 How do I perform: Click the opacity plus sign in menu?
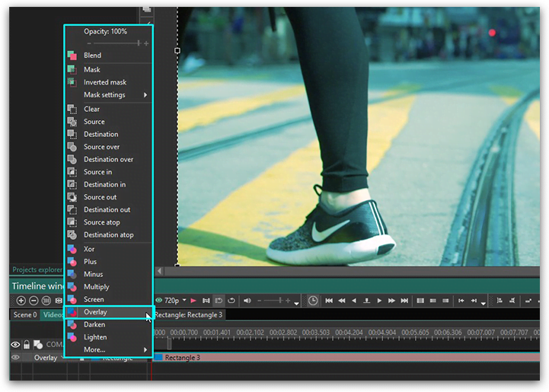(x=146, y=43)
